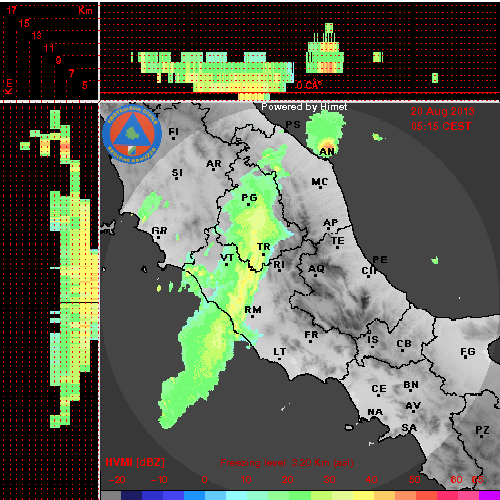The image size is (500, 500).
Task: Click the '17' km altitude label
Action: 12,10
